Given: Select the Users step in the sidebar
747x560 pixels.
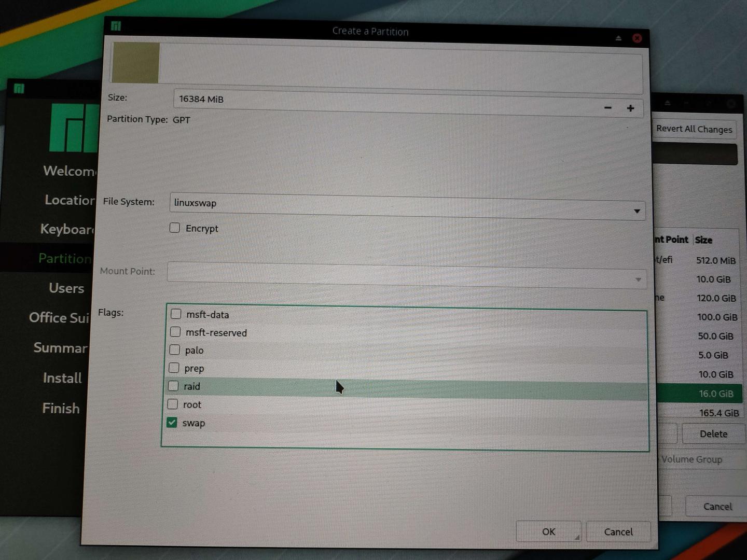Looking at the screenshot, I should pyautogui.click(x=66, y=288).
